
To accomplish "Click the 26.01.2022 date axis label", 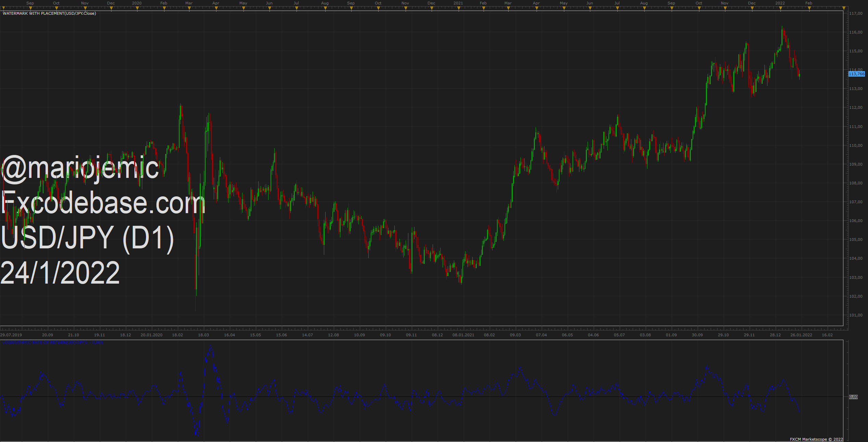I will point(801,335).
